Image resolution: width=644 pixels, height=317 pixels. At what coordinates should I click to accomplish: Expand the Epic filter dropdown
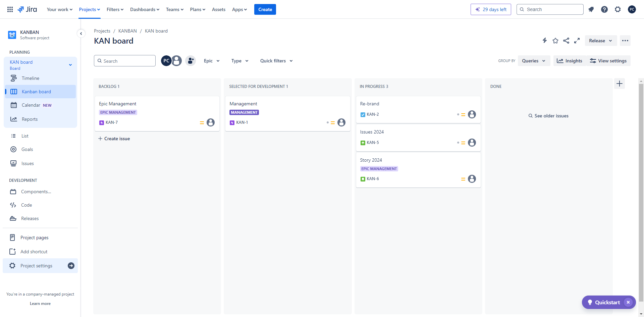pyautogui.click(x=212, y=61)
